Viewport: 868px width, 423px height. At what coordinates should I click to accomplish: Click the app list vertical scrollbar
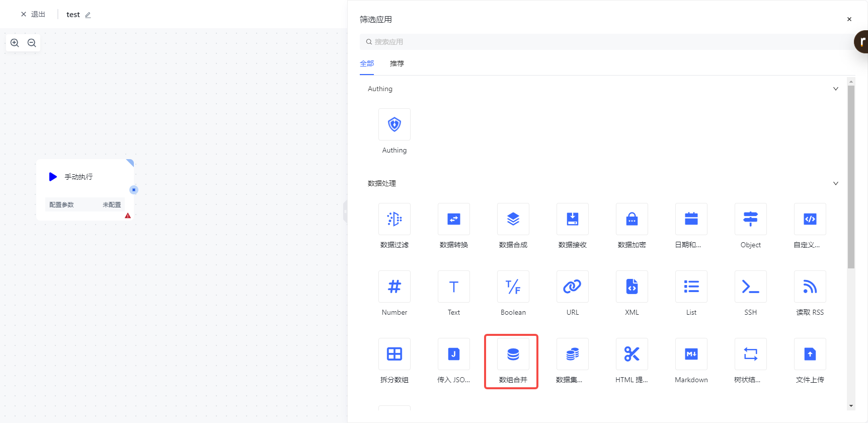pyautogui.click(x=851, y=176)
